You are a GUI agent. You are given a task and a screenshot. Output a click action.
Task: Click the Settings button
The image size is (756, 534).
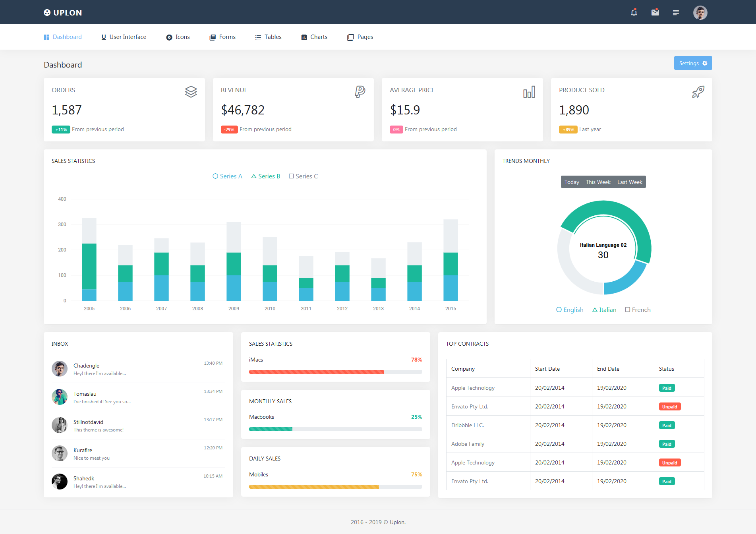point(693,63)
